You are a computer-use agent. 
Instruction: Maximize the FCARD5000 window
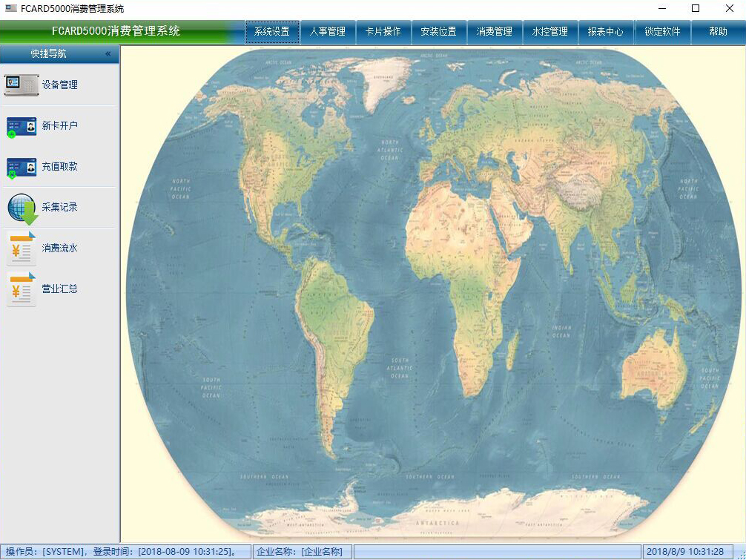pyautogui.click(x=695, y=9)
